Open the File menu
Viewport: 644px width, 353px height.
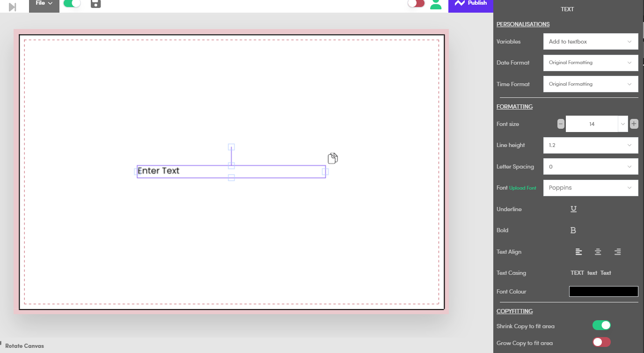pyautogui.click(x=44, y=3)
